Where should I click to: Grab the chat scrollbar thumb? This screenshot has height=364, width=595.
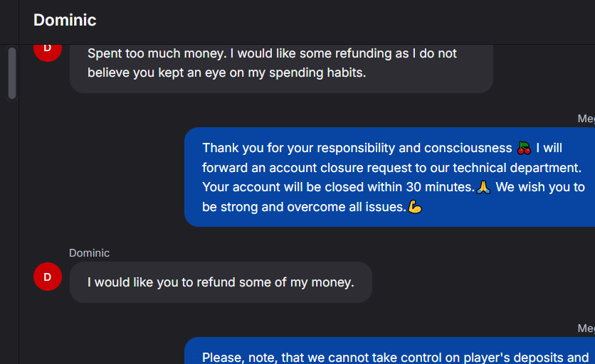[12, 73]
